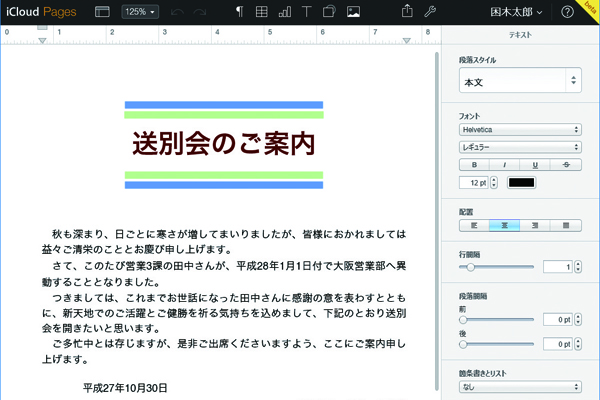
Task: Add a text box from toolbar
Action: point(308,12)
